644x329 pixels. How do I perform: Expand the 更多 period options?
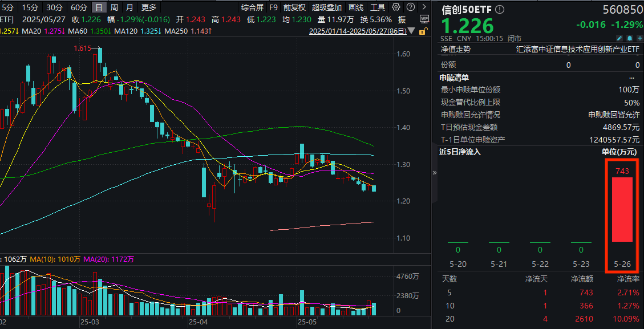(x=149, y=7)
